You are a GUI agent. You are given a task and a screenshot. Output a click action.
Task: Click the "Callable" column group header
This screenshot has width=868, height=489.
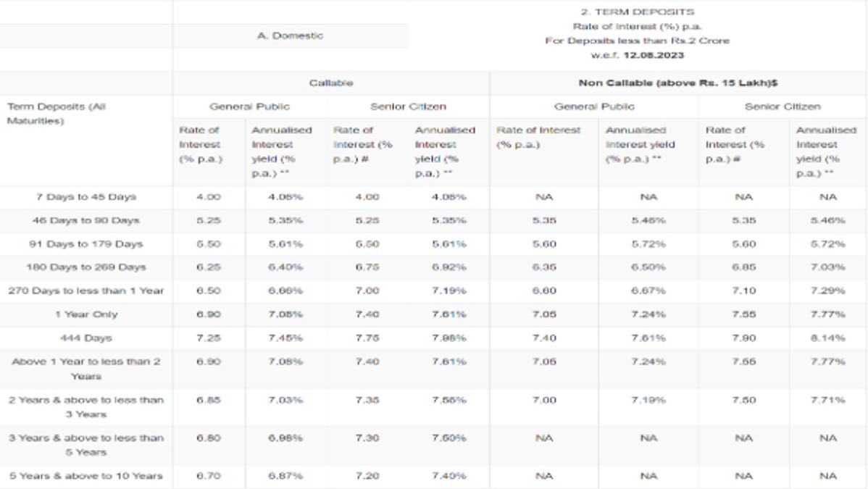(x=331, y=83)
